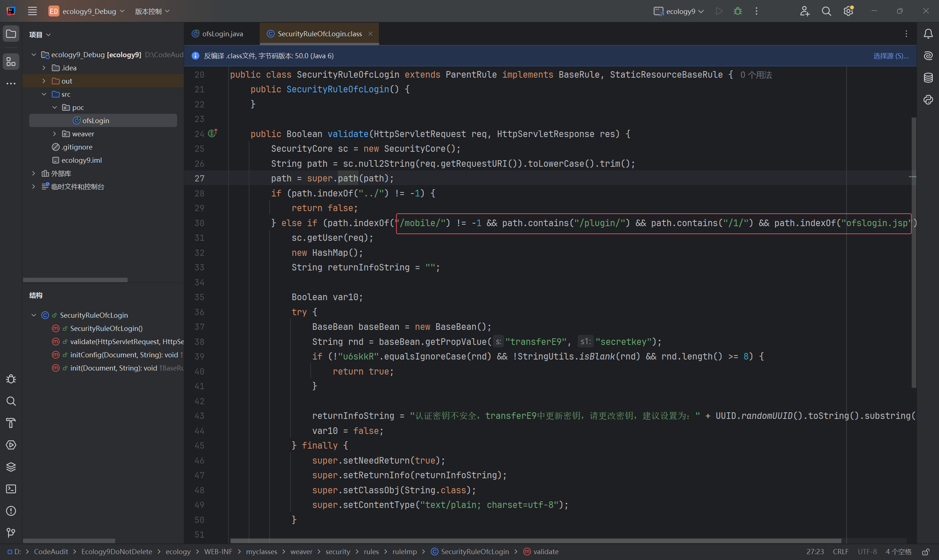
Task: Open the Debug tool window
Action: pos(11,379)
